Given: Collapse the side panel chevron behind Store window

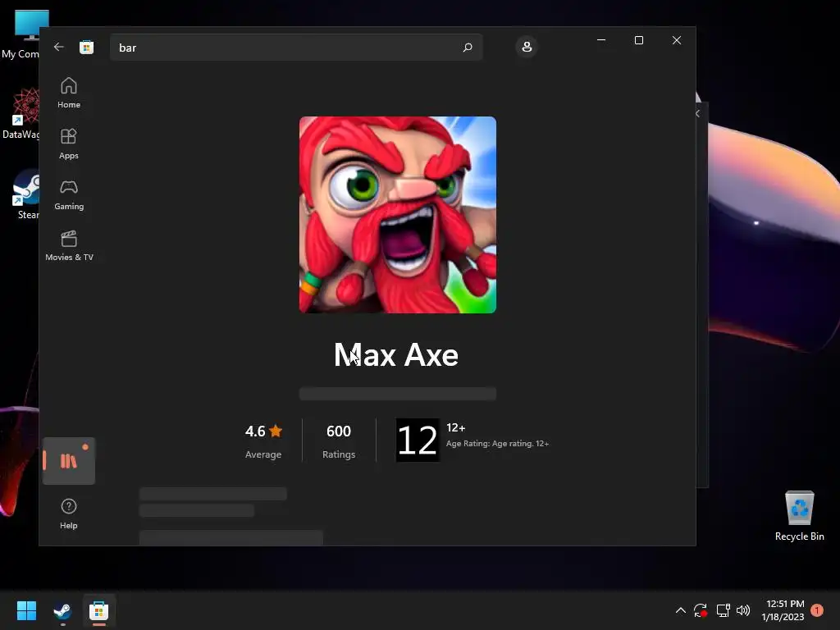Looking at the screenshot, I should [x=698, y=113].
